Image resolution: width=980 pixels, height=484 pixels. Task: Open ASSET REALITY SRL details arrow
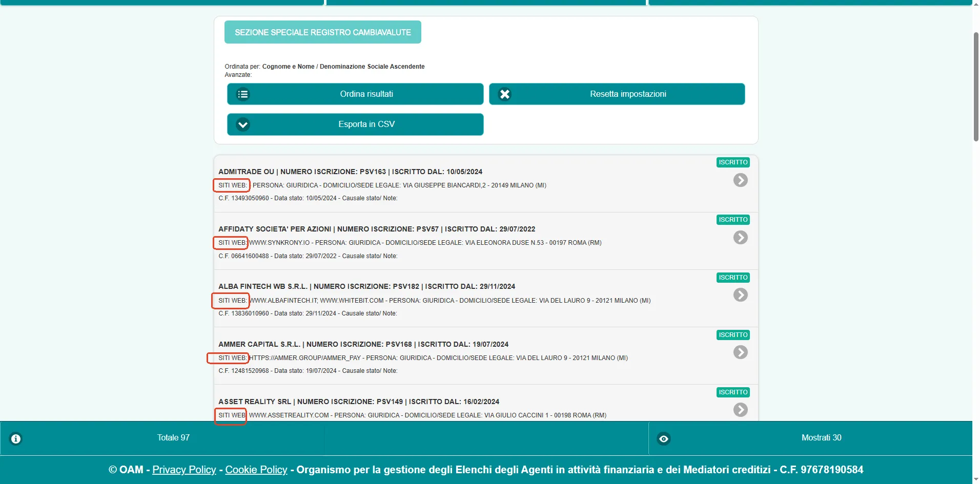click(x=740, y=410)
